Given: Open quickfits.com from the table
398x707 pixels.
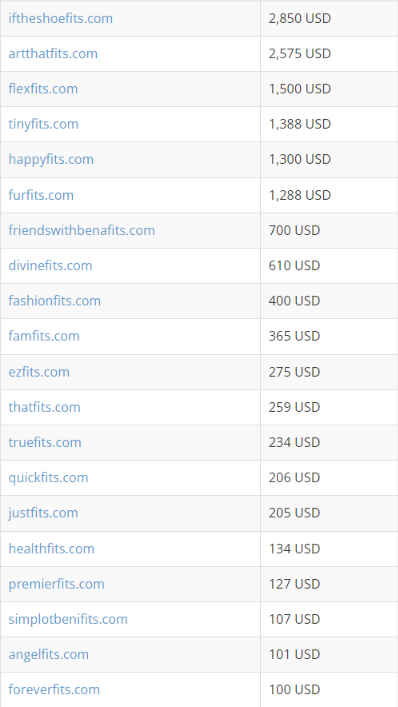Looking at the screenshot, I should [x=48, y=477].
